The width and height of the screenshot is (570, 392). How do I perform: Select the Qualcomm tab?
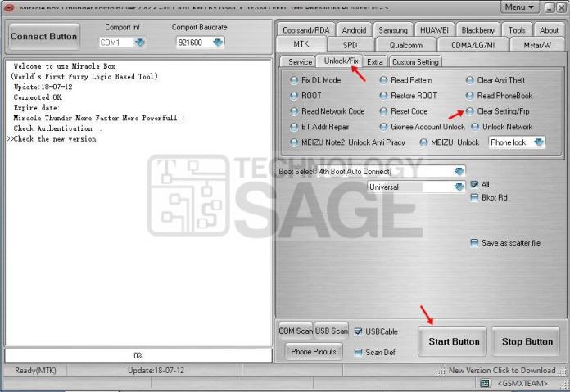[x=406, y=45]
